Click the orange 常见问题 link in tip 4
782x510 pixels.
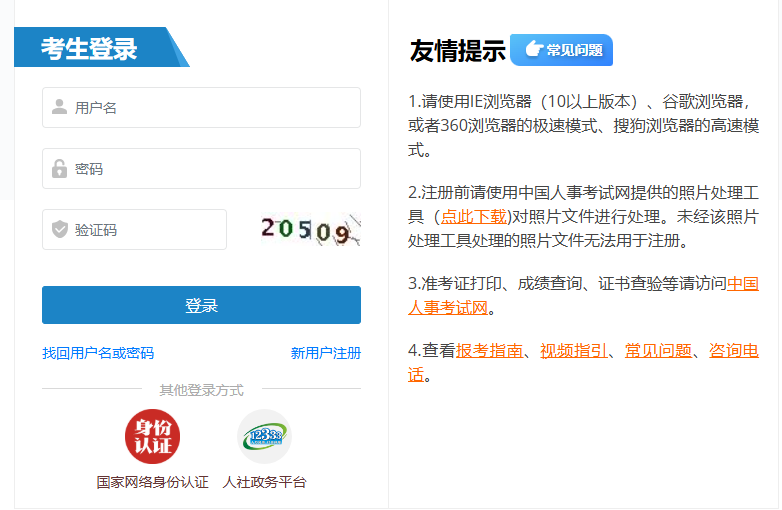(657, 350)
